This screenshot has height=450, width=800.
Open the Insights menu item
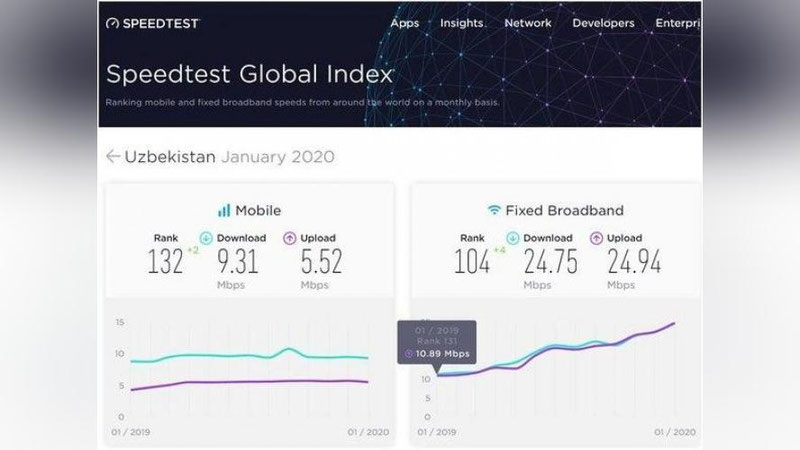pyautogui.click(x=462, y=23)
